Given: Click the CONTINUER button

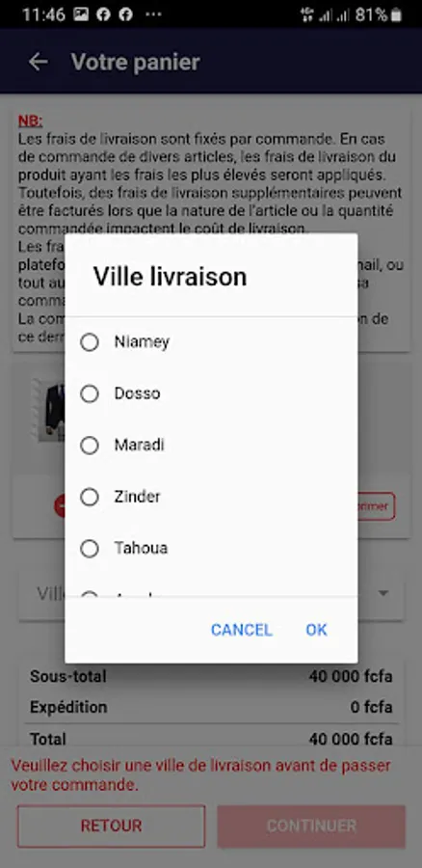Looking at the screenshot, I should pyautogui.click(x=311, y=826).
